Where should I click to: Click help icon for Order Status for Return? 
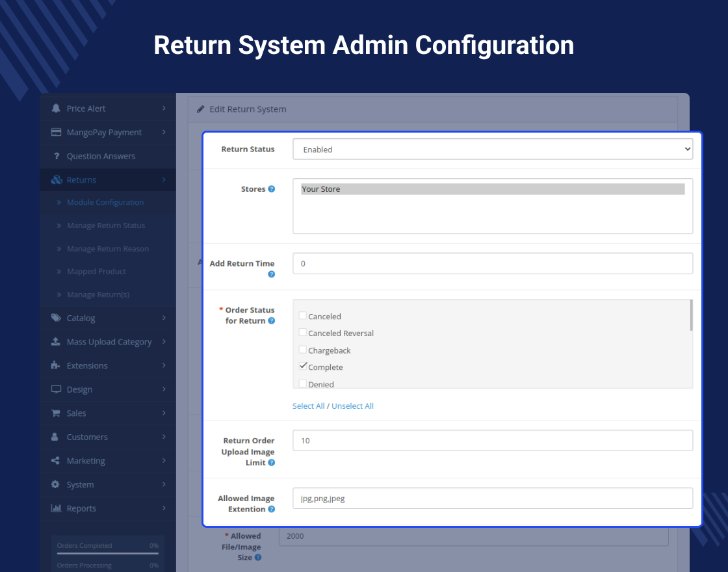tap(272, 321)
